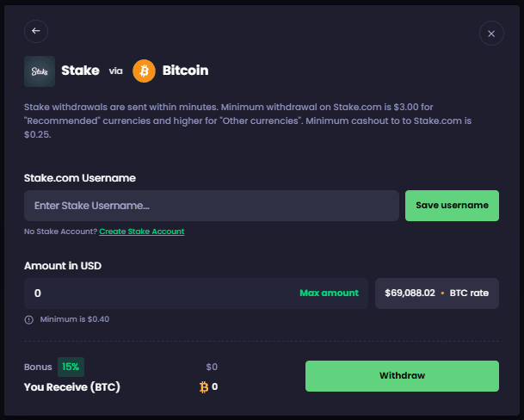The width and height of the screenshot is (524, 420).
Task: Click the info icon beside minimum notice
Action: [29, 319]
